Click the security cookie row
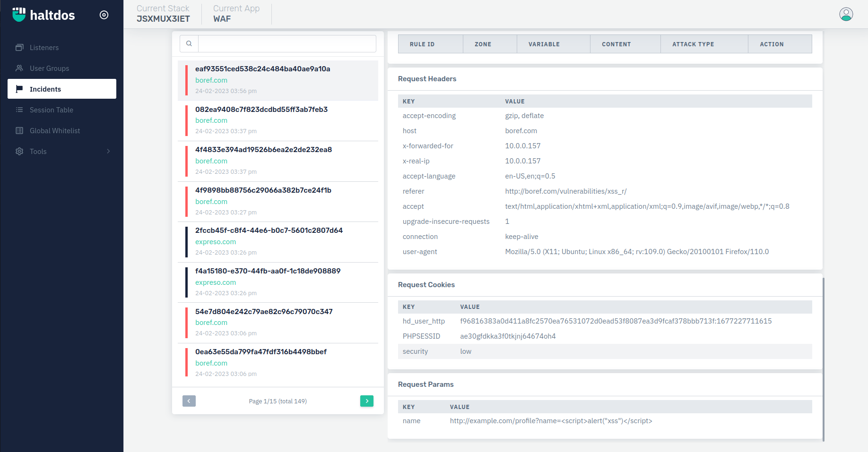The image size is (868, 452). coord(605,351)
